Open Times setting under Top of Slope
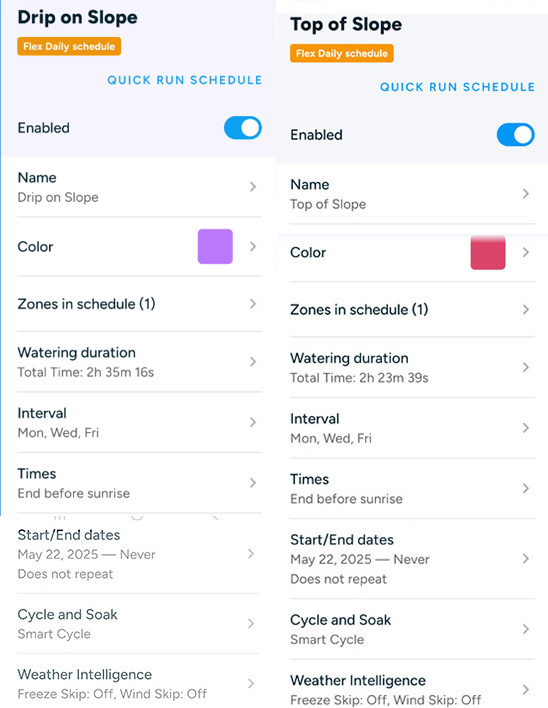Screen dimensions: 548x708 coord(412,489)
